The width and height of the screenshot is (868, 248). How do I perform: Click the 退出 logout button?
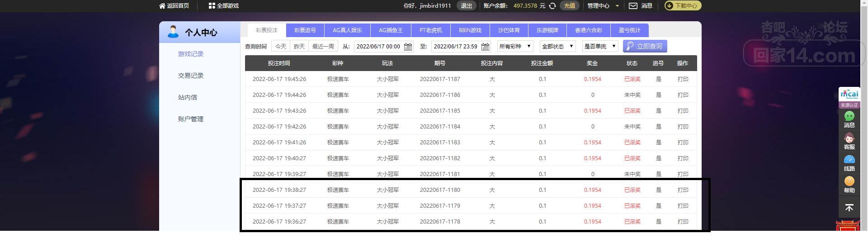point(467,6)
